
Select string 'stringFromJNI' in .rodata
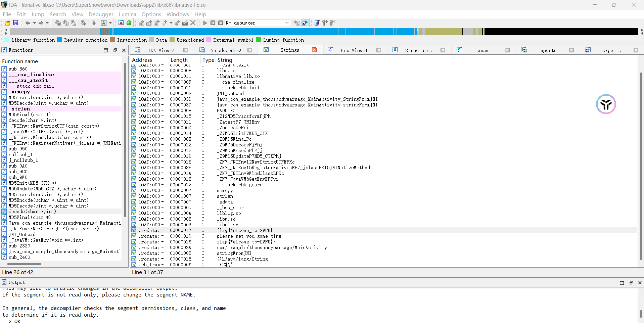pyautogui.click(x=384, y=253)
